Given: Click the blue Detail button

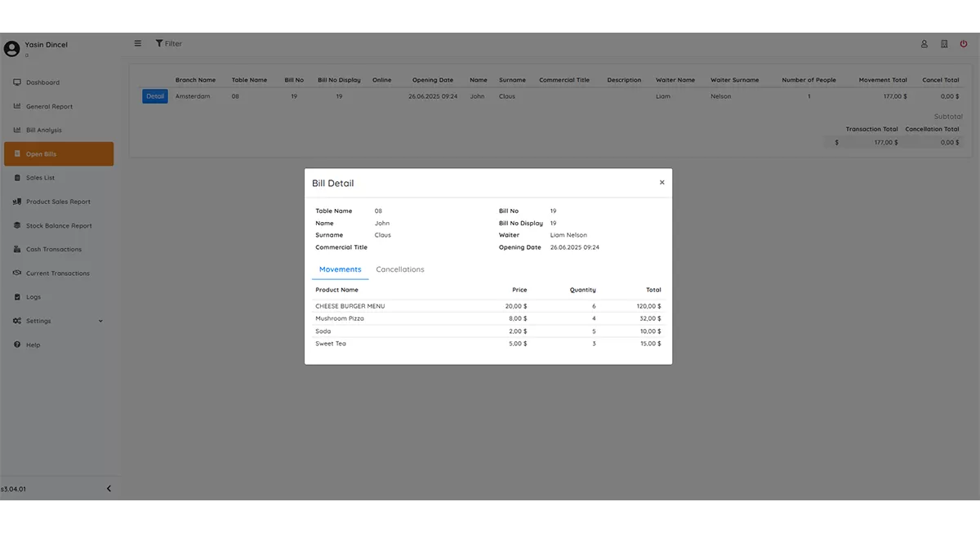Looking at the screenshot, I should click(155, 96).
